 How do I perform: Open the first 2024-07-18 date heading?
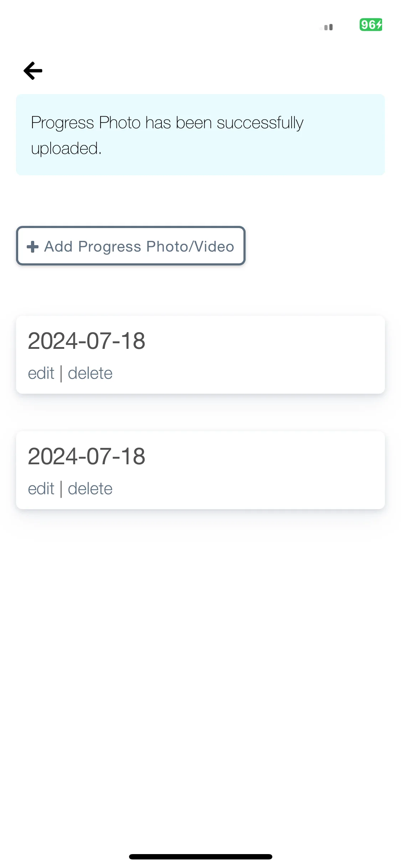click(87, 341)
